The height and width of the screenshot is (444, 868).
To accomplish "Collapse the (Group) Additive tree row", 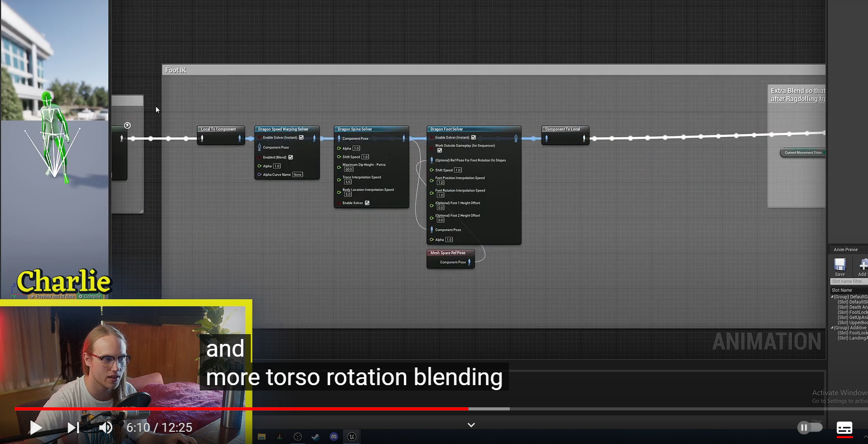I will 832,328.
